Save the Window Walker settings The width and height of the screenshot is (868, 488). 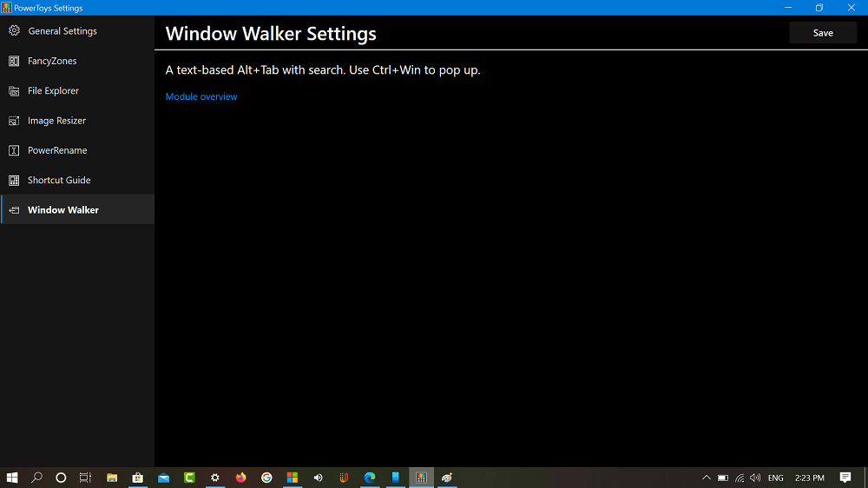823,33
